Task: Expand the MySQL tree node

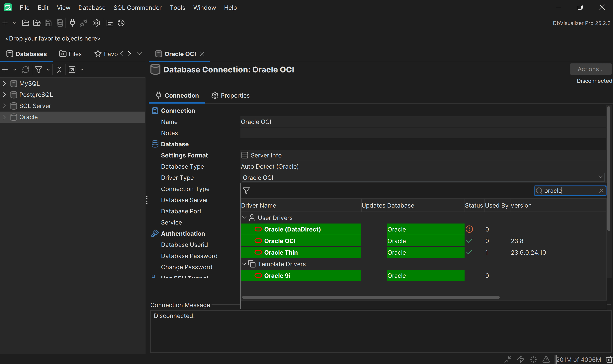Action: point(4,83)
